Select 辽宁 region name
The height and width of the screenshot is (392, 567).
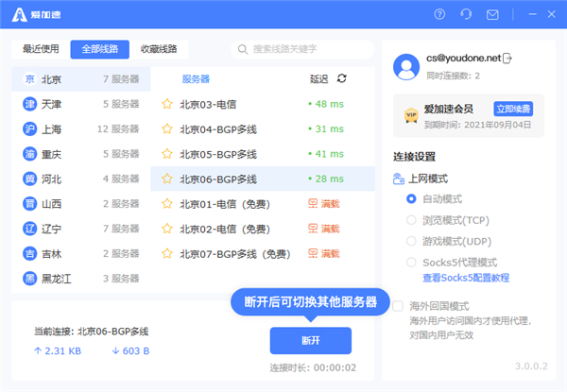(51, 229)
